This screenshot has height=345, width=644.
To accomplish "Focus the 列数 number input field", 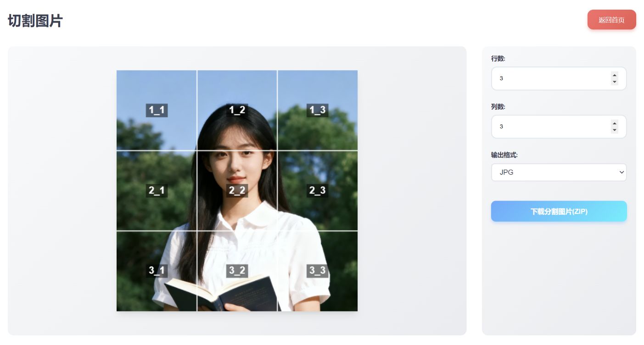I will [559, 127].
